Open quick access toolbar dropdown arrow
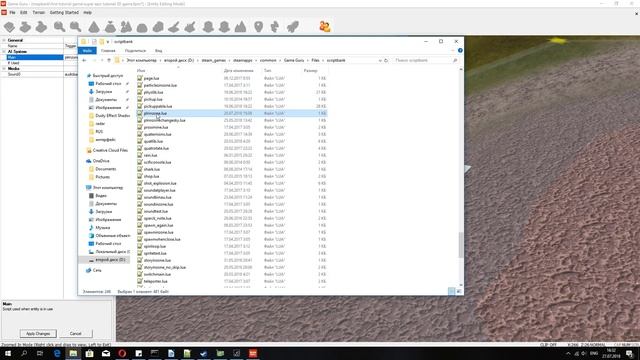Screen dimensions: 640x360 pyautogui.click(x=108, y=42)
